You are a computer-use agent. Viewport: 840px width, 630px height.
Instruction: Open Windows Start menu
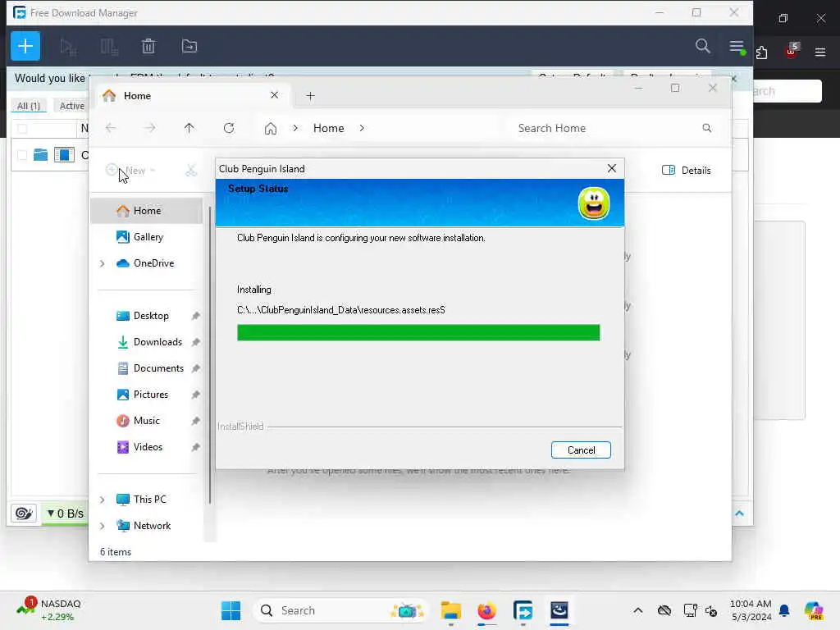point(231,610)
